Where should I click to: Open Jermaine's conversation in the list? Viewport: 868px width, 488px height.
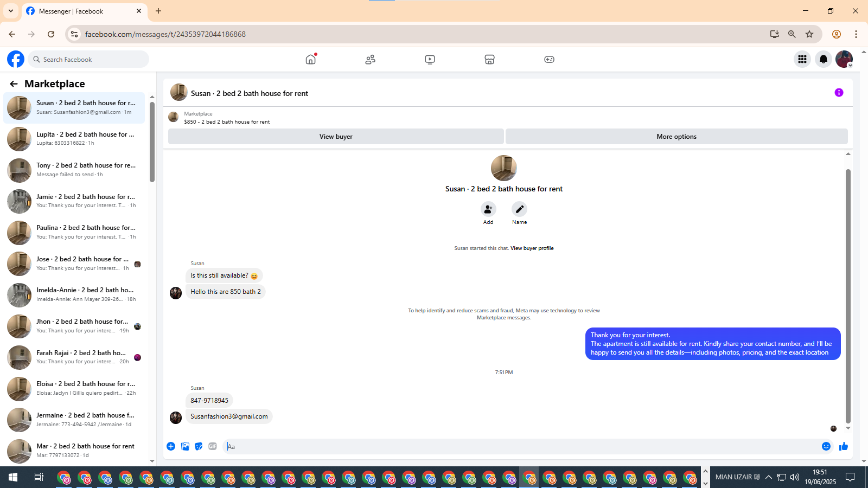[x=74, y=420]
